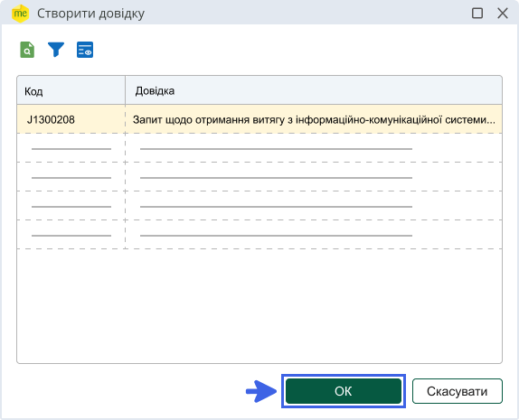Screen dimensions: 519x420
Task: Sort by the Код column header
Action: pyautogui.click(x=71, y=90)
